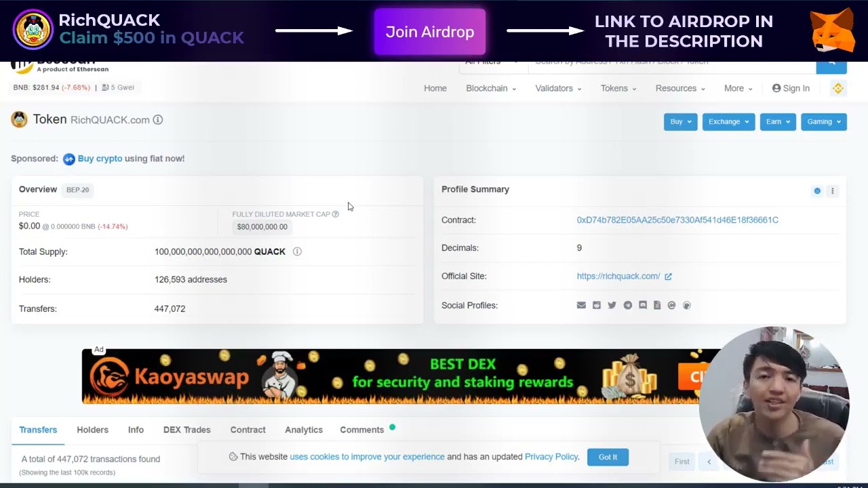Viewport: 868px width, 488px height.
Task: Open the CoinGecko social profile icon
Action: tap(687, 305)
